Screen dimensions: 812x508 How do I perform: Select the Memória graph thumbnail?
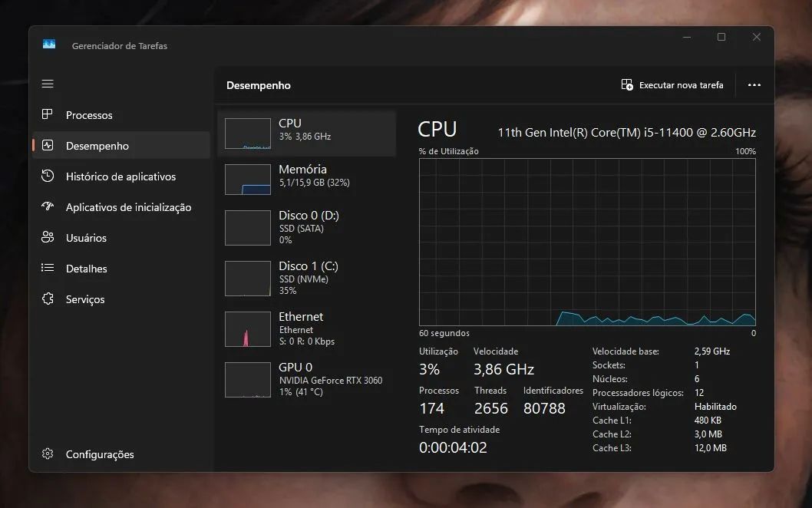(x=248, y=179)
